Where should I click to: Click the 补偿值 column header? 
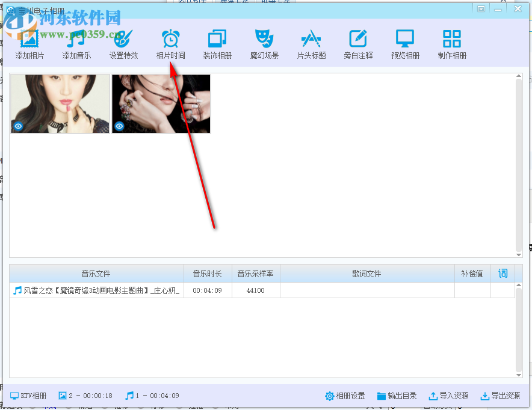[x=472, y=274]
